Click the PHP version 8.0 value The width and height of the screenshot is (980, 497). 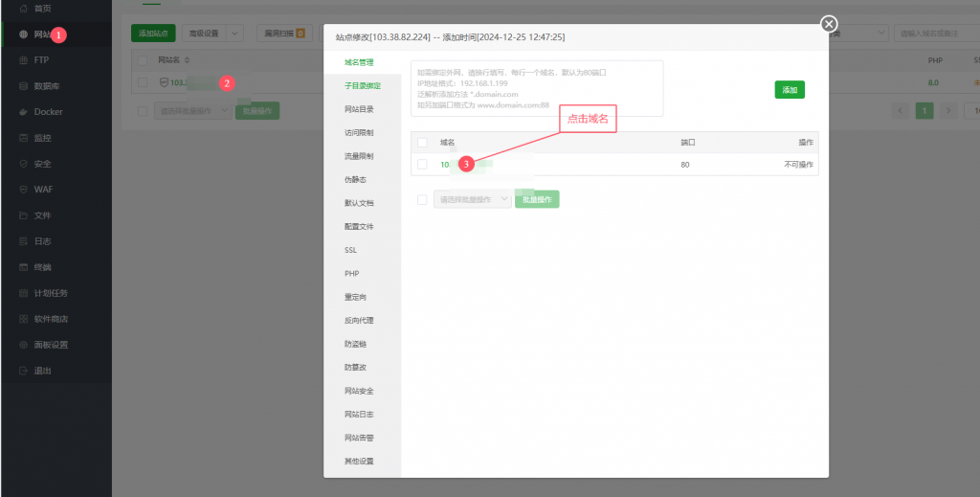click(933, 82)
